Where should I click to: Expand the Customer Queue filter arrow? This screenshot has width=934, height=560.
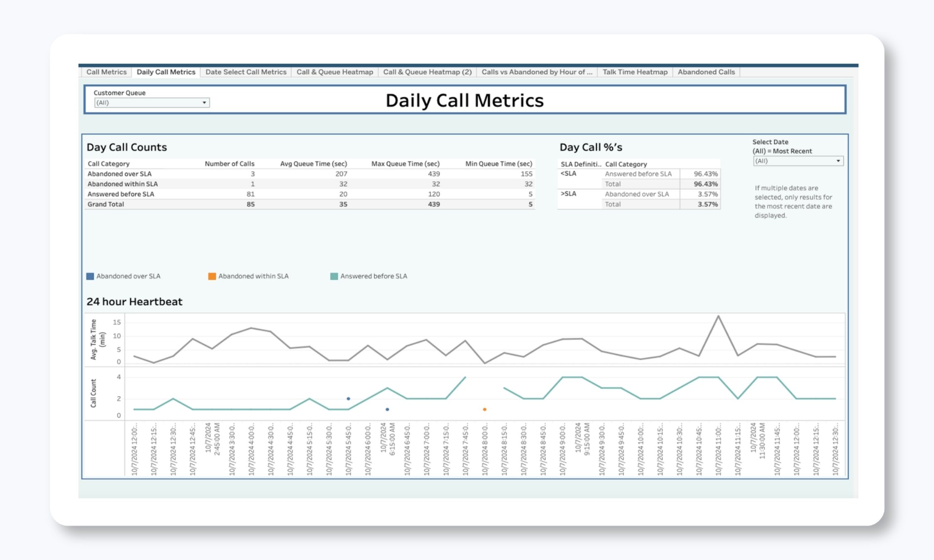(204, 102)
